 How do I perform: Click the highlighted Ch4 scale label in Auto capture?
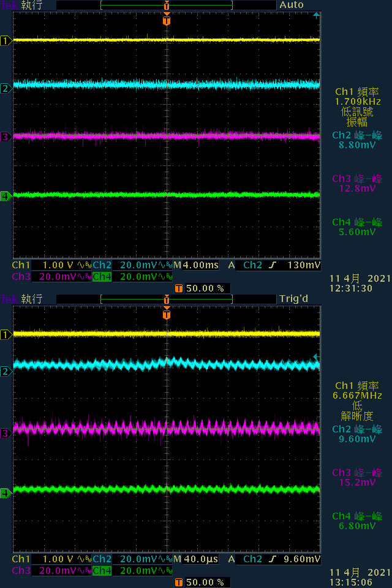click(x=102, y=277)
